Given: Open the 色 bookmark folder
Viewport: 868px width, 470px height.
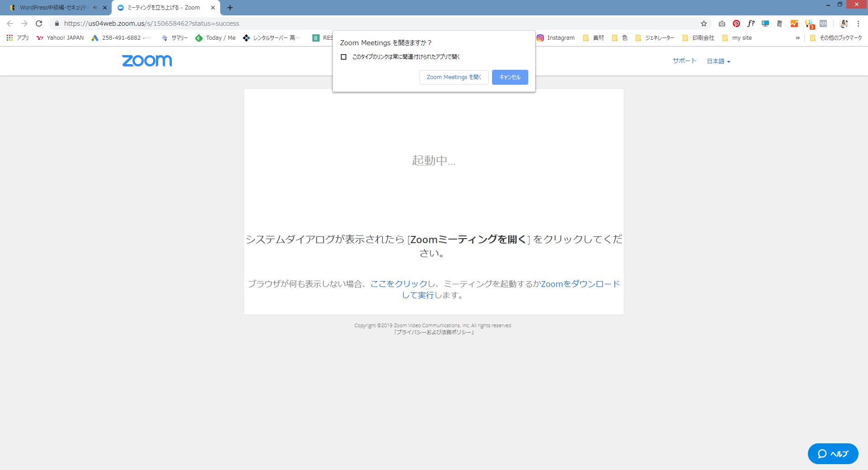Looking at the screenshot, I should [x=620, y=38].
